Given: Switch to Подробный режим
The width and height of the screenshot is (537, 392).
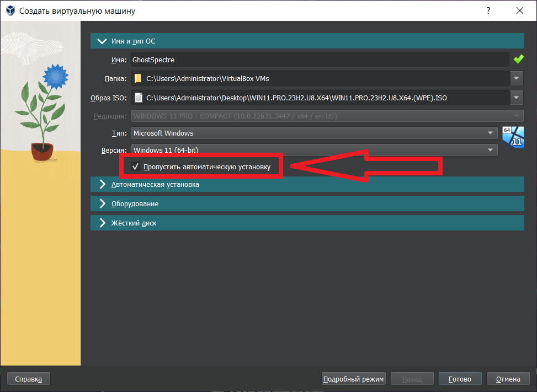Looking at the screenshot, I should [x=353, y=379].
